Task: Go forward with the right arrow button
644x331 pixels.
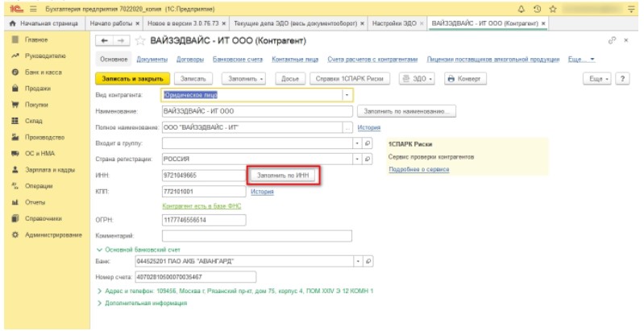Action: [x=121, y=40]
